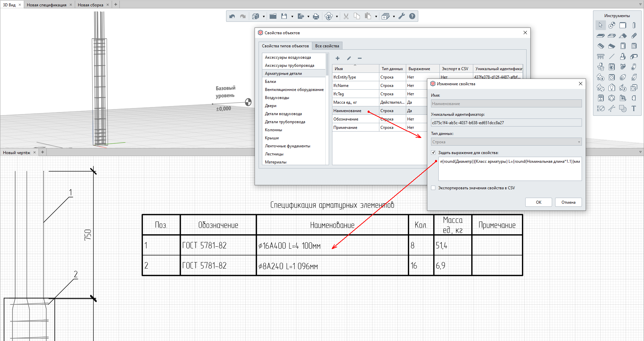Click the plus icon to add a property

[337, 58]
